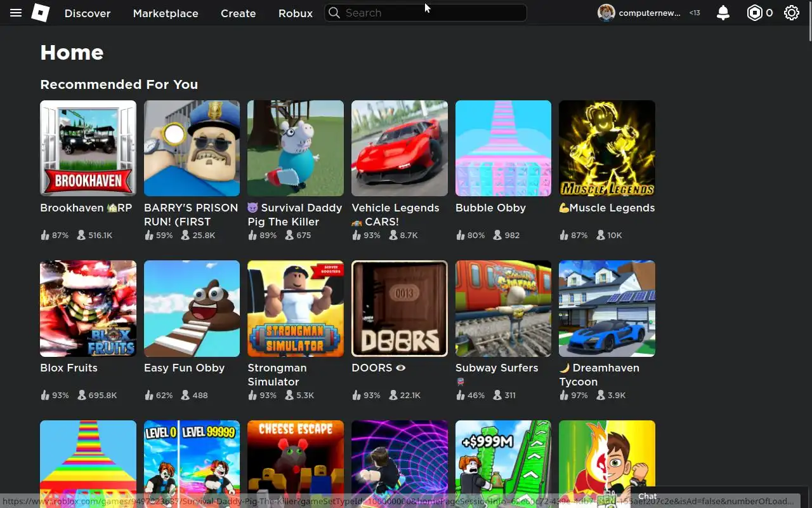Click the DOORS title link
The height and width of the screenshot is (508, 812).
[379, 368]
